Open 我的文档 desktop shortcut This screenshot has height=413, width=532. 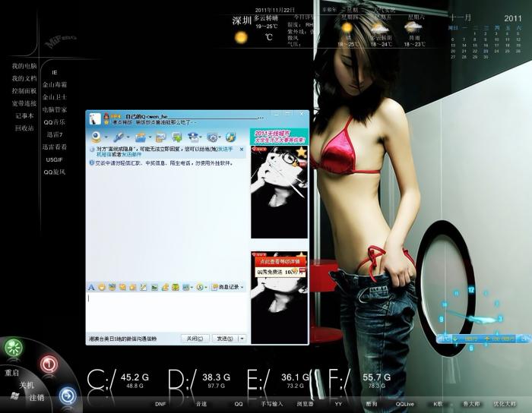[24, 79]
